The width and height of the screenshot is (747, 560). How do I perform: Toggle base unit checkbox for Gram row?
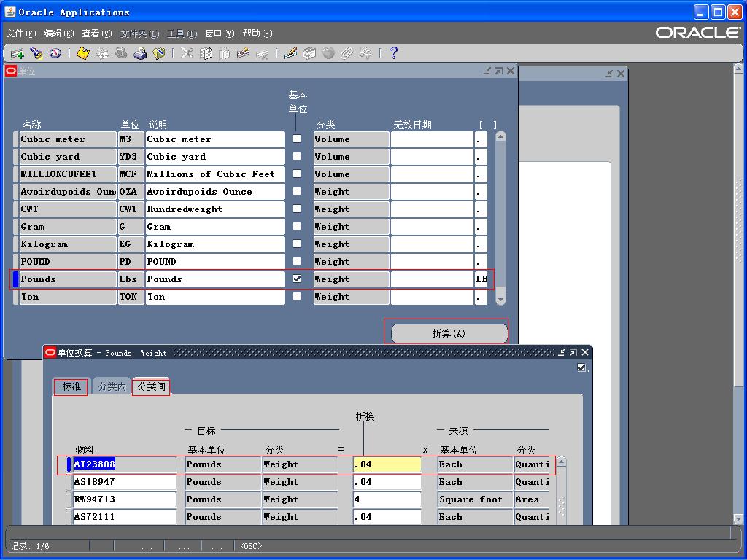pos(297,226)
